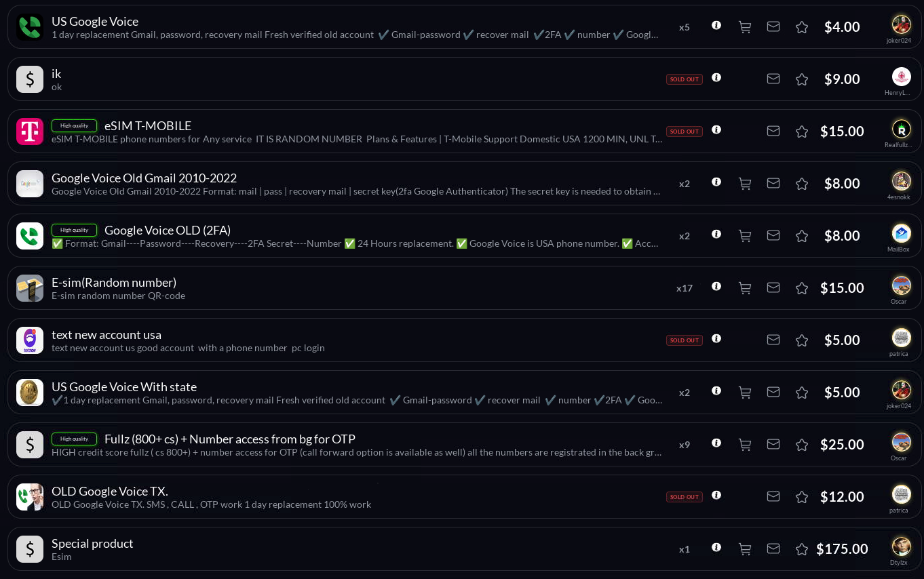924x579 pixels.
Task: View info icon on the $25.00 Fullz row
Action: (716, 443)
